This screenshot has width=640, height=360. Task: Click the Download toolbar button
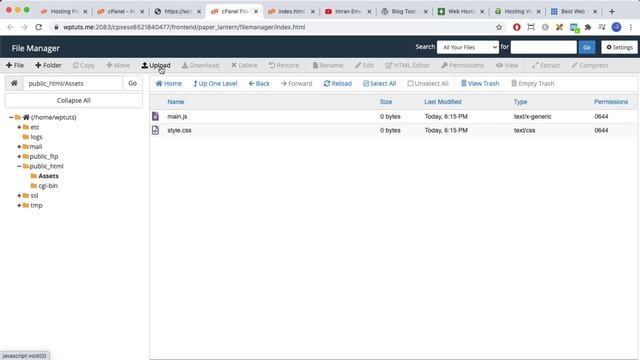[x=200, y=65]
